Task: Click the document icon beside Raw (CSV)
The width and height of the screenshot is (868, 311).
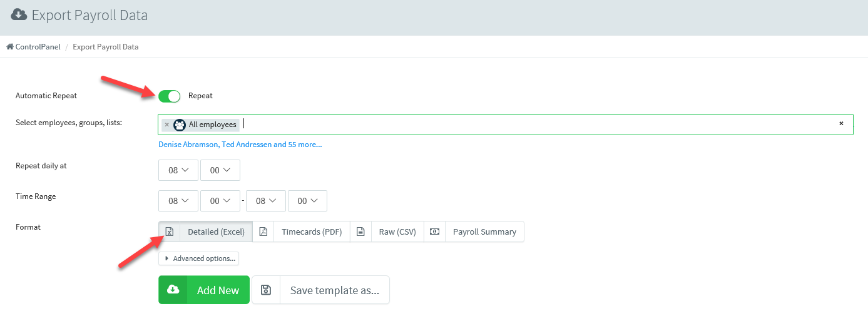Action: [360, 232]
